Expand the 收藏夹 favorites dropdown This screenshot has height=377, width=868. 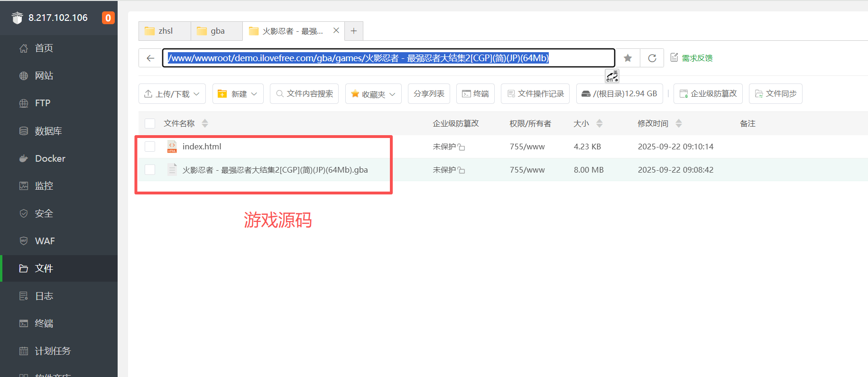[x=373, y=94]
